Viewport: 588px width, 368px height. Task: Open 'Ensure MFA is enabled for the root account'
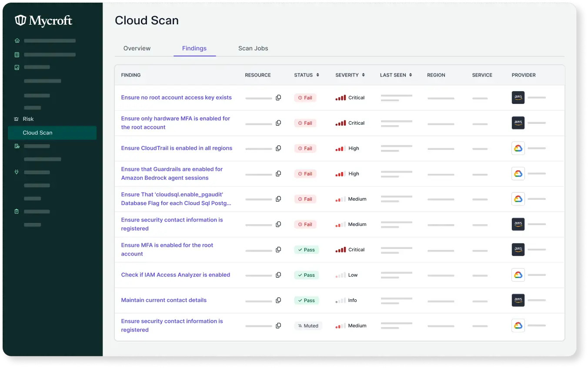tap(167, 250)
